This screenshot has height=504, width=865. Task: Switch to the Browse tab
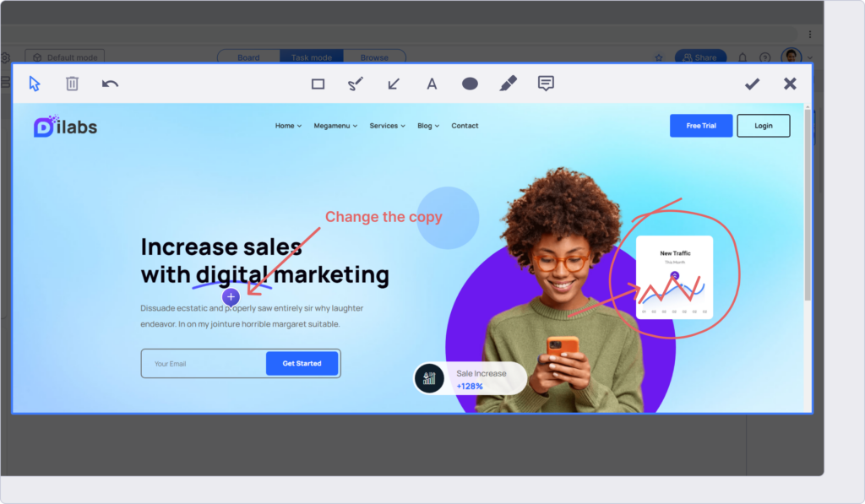375,57
